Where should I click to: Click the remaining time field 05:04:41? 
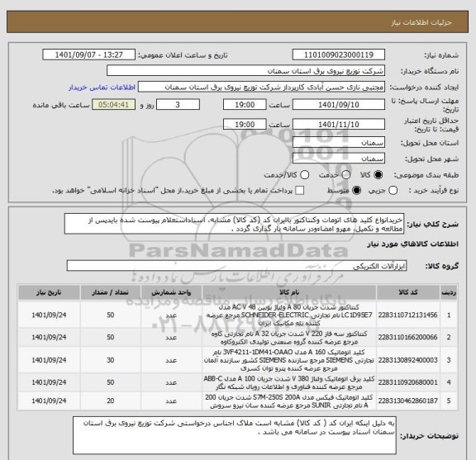click(113, 105)
